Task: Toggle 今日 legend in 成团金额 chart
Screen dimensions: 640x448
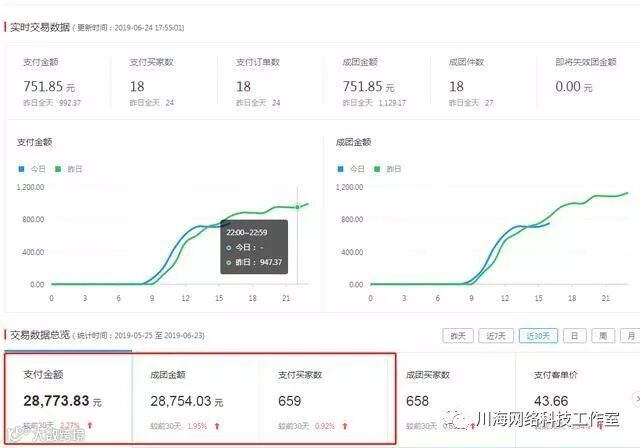Action: click(351, 169)
